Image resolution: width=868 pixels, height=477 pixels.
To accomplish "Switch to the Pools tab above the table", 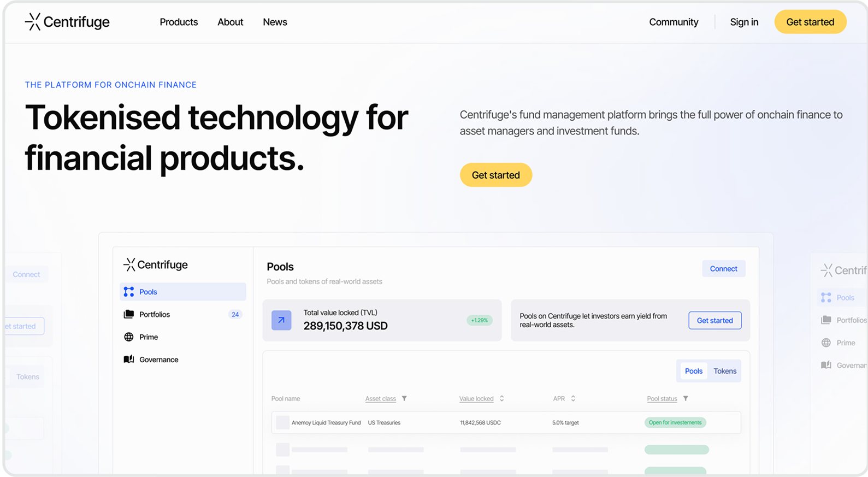I will click(693, 371).
